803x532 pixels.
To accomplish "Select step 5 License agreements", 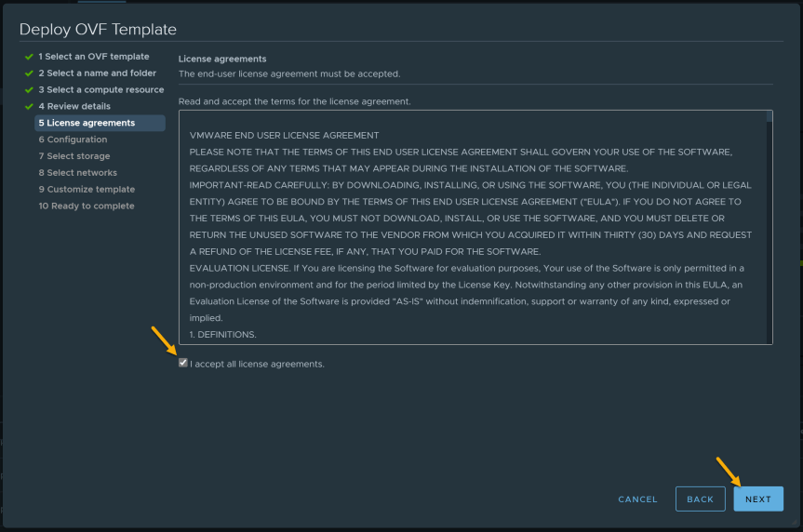I will tap(100, 123).
